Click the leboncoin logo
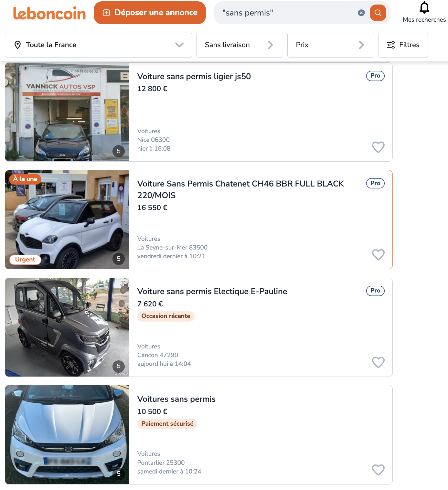The width and height of the screenshot is (448, 490). pos(49,13)
